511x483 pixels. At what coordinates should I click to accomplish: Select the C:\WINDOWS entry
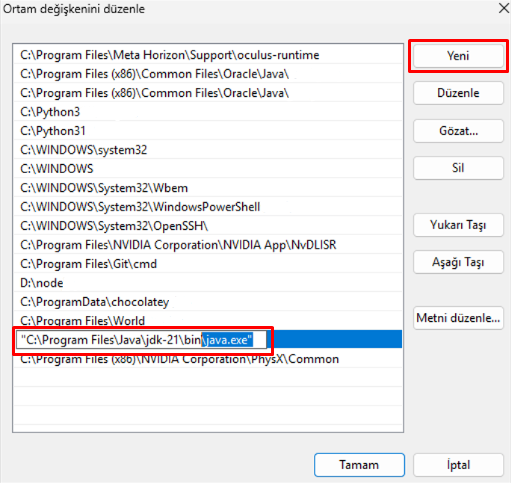point(208,169)
